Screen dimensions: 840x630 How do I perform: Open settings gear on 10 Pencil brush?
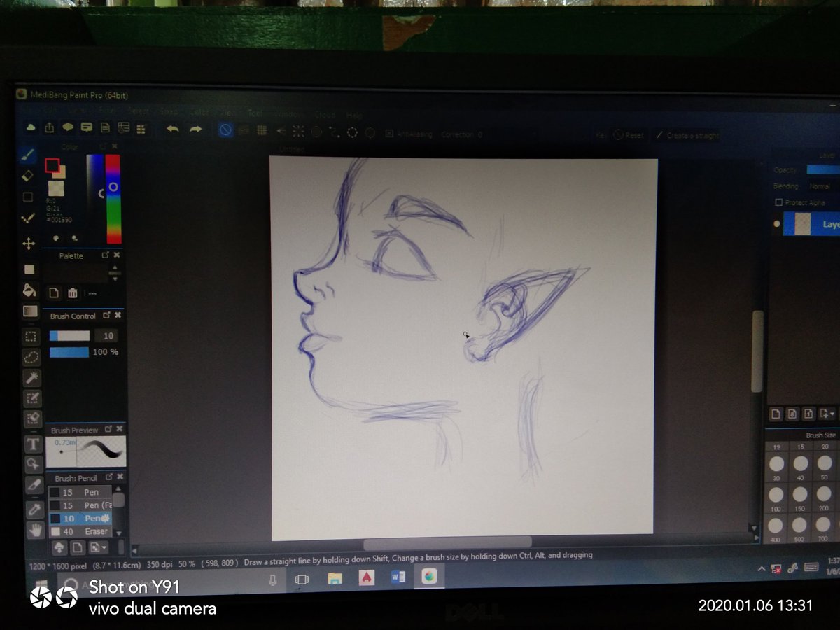[106, 519]
